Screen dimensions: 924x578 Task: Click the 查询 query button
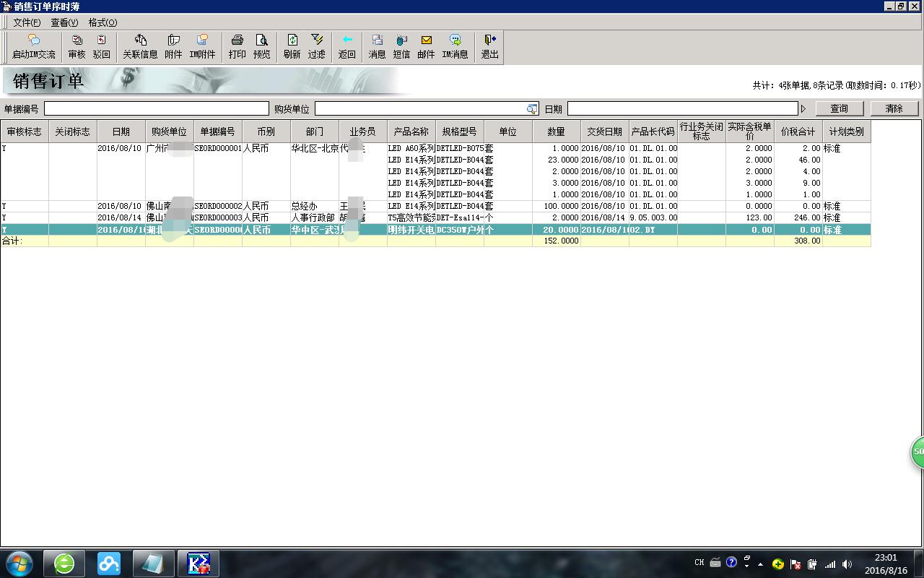(x=840, y=108)
